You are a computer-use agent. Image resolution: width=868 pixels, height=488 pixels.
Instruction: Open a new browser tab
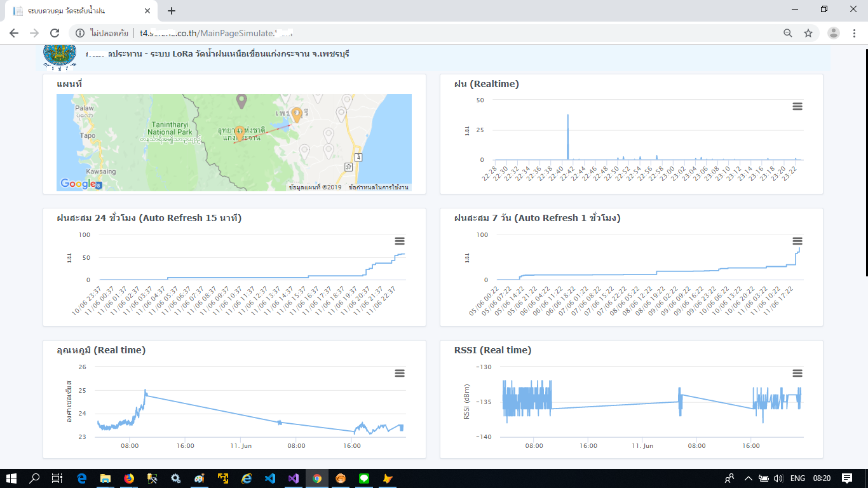pyautogui.click(x=171, y=11)
